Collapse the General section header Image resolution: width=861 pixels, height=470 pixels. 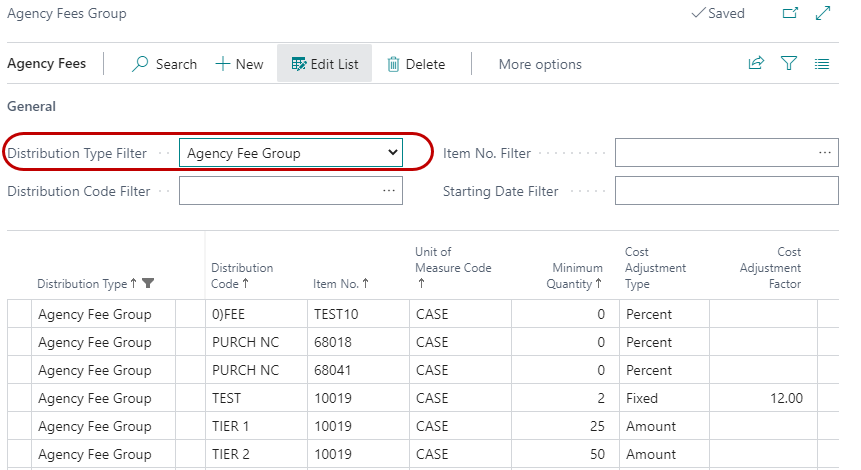click(x=31, y=106)
